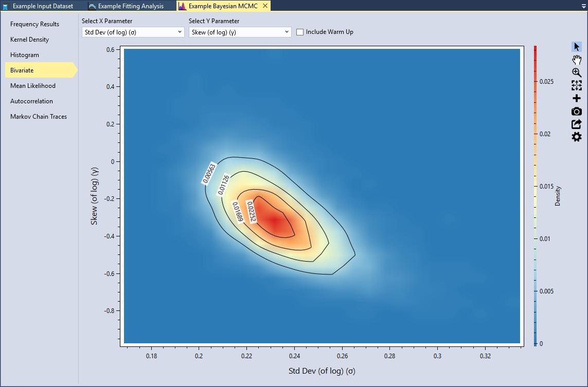Screen dimensions: 588x387
Task: Show the Kernel Density view
Action: coord(29,40)
